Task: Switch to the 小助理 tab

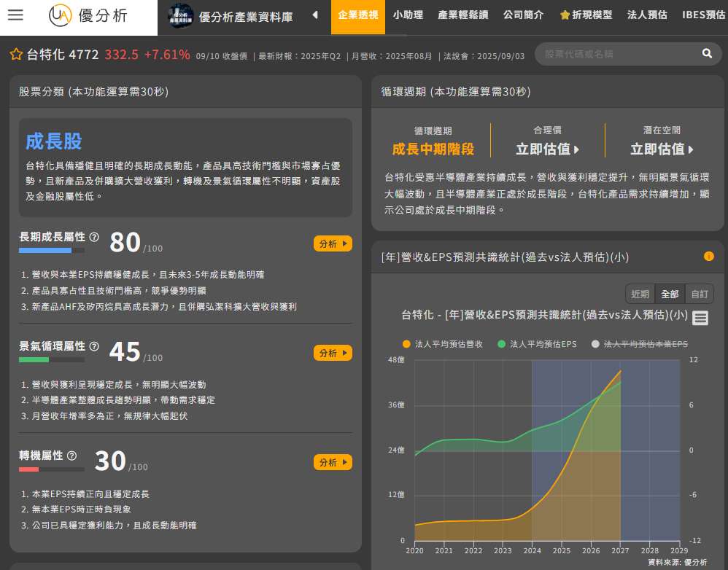Action: coord(408,15)
